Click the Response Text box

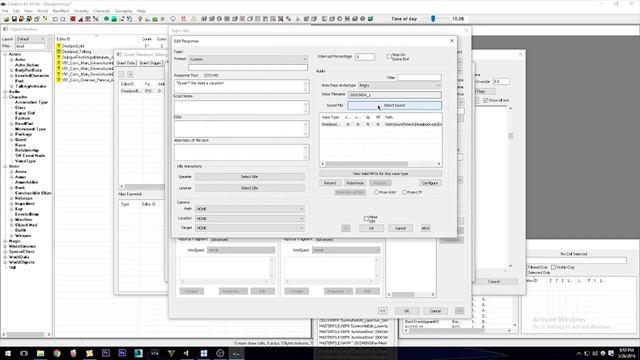tap(241, 86)
